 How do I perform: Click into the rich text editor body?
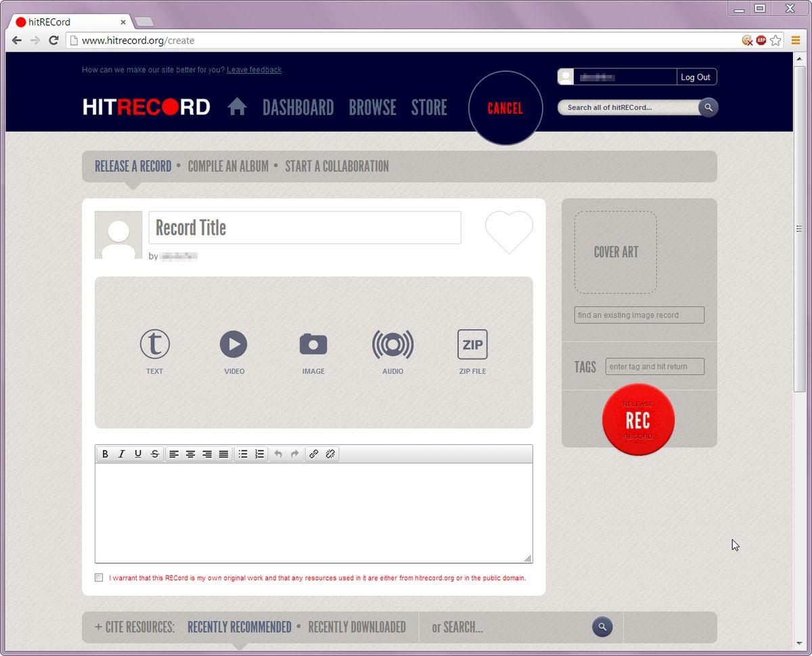pos(314,512)
